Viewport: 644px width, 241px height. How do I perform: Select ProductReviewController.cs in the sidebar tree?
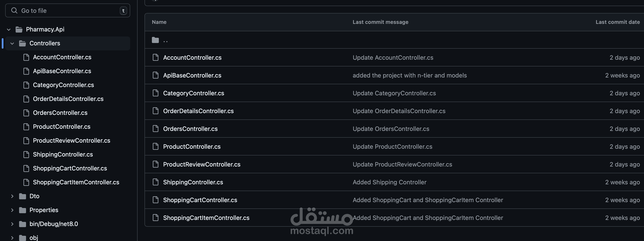pyautogui.click(x=72, y=141)
